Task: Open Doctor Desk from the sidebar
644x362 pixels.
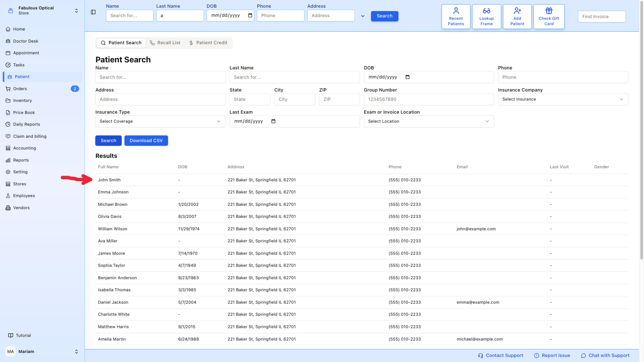Action: click(x=42, y=41)
